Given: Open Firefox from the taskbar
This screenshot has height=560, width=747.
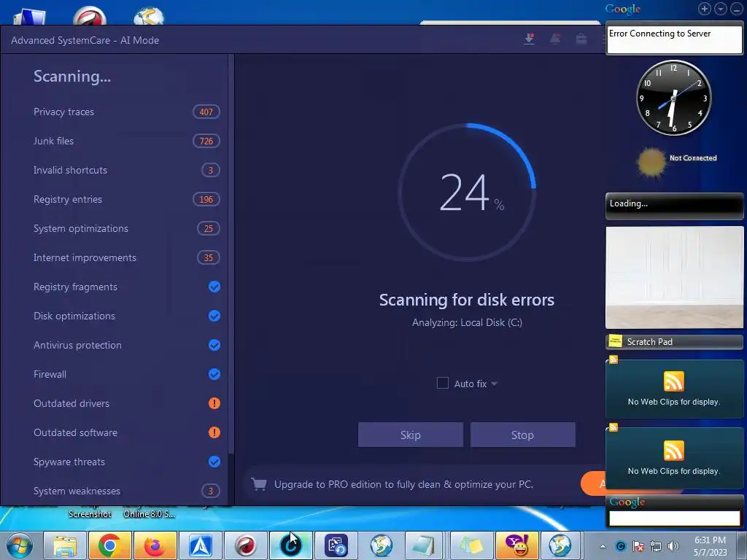Looking at the screenshot, I should pos(155,545).
